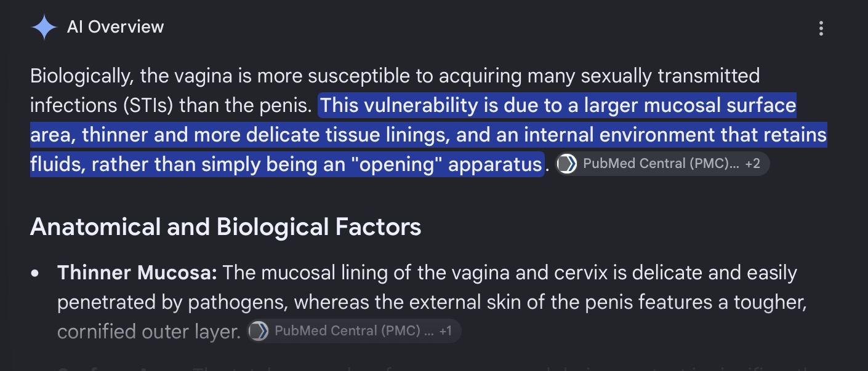Image resolution: width=868 pixels, height=371 pixels.
Task: Click the word "Biologically" starting the overview
Action: tap(82, 76)
